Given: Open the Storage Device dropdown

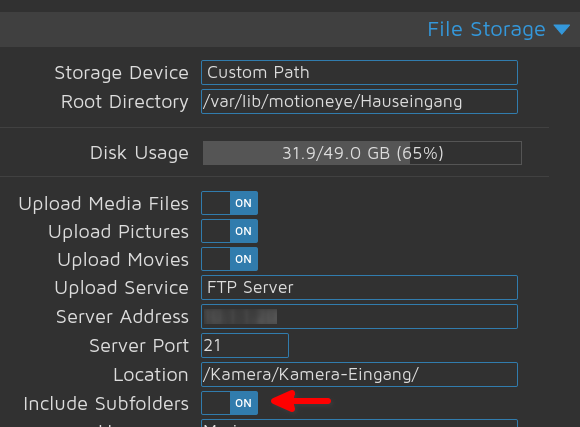Looking at the screenshot, I should pos(359,73).
